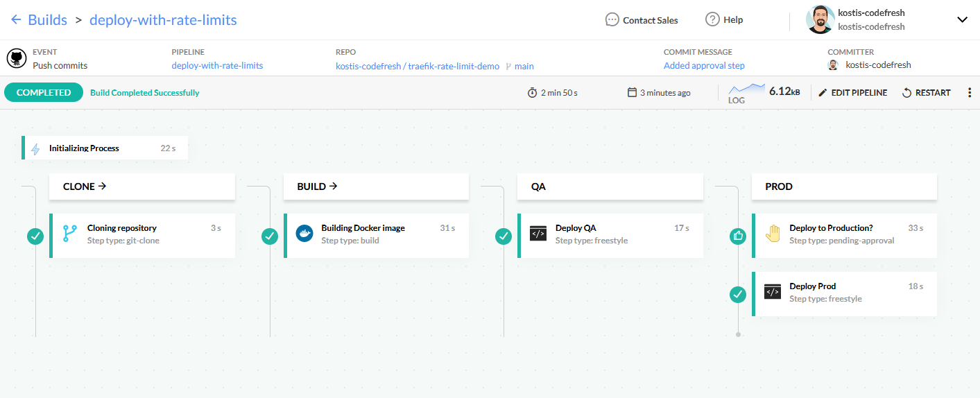The height and width of the screenshot is (398, 980).
Task: Open the Initializing Process step
Action: (x=105, y=148)
